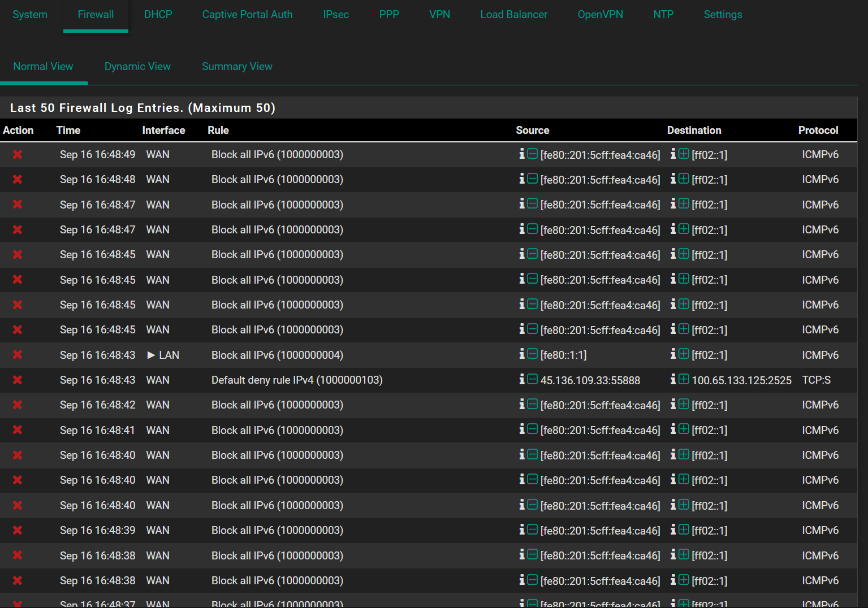Click red X icon for Default deny rule entry

point(18,380)
